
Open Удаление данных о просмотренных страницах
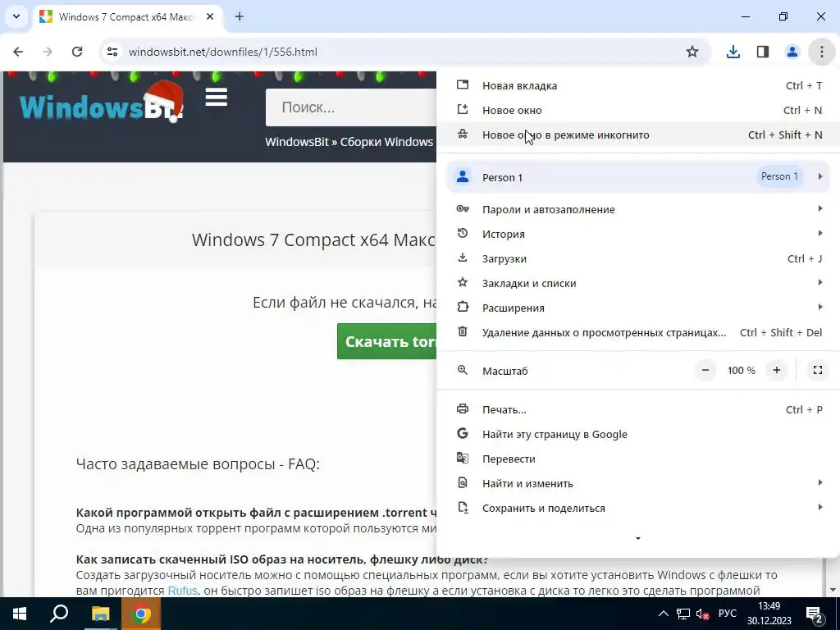(x=638, y=333)
